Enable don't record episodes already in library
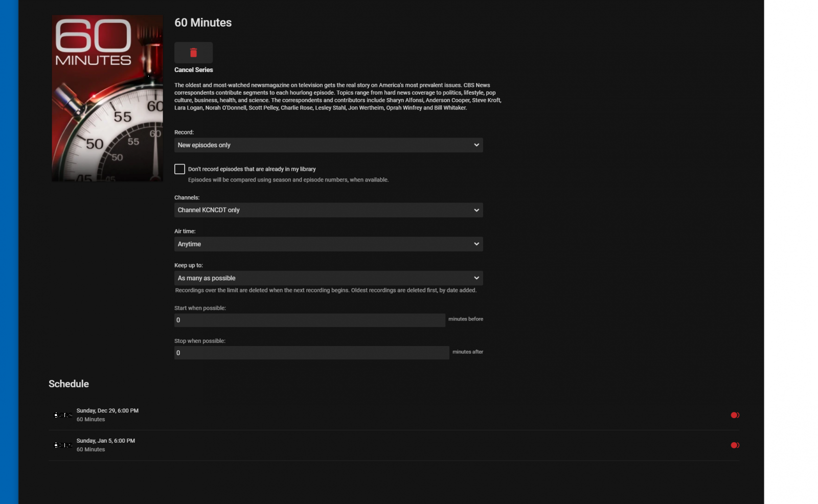 (x=179, y=169)
